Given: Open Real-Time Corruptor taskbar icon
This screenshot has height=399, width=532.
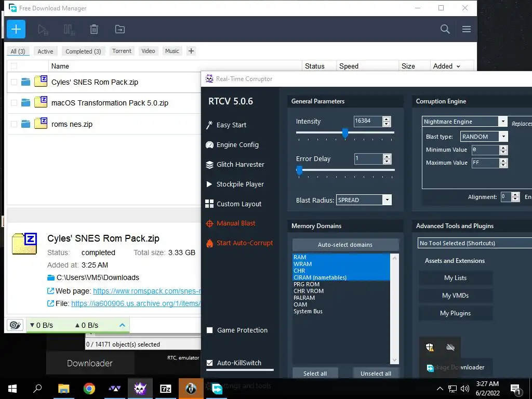Looking at the screenshot, I should [x=140, y=389].
